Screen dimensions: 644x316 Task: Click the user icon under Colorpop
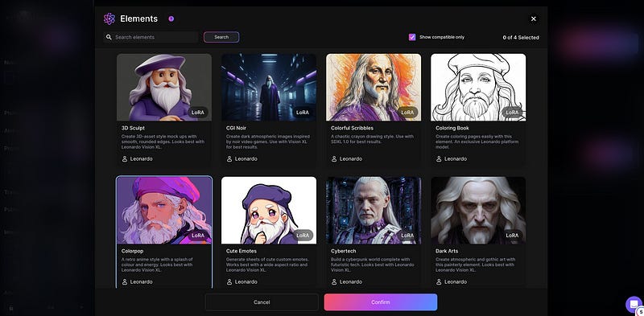coord(125,282)
